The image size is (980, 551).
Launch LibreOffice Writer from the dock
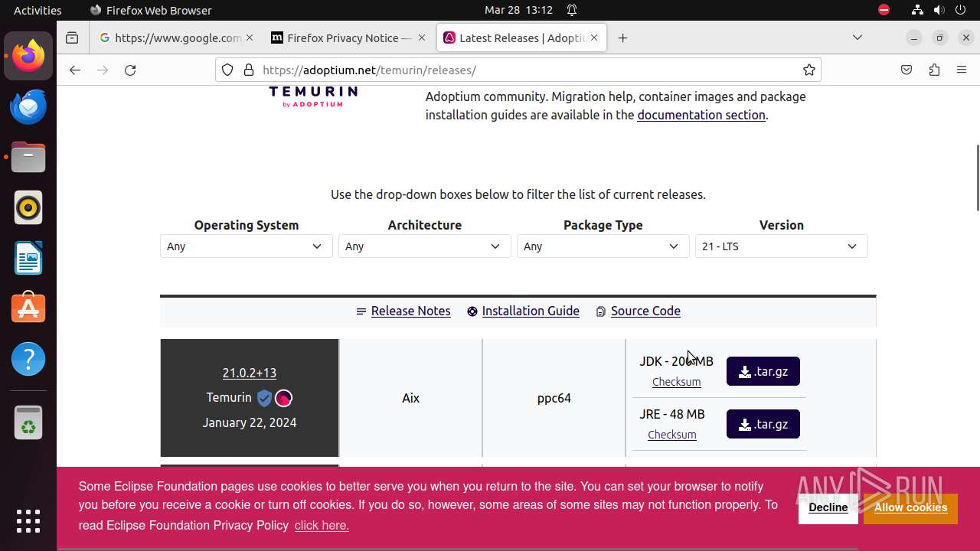[x=28, y=258]
